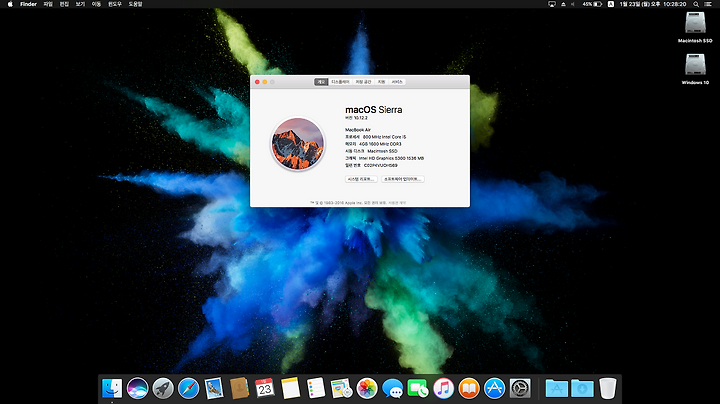The height and width of the screenshot is (404, 720).
Task: Open the 편집 (Edit) menu
Action: point(64,4)
